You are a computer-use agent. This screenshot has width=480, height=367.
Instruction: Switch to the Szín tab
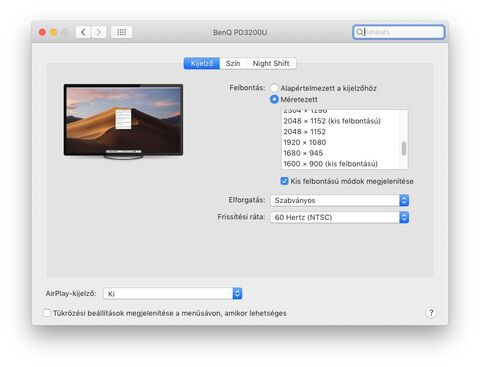tap(233, 63)
